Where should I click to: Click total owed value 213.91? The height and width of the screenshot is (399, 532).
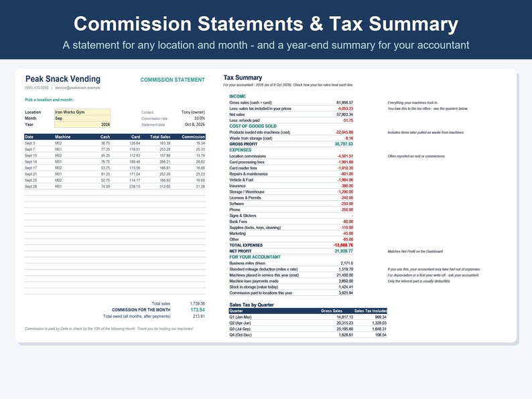click(199, 316)
